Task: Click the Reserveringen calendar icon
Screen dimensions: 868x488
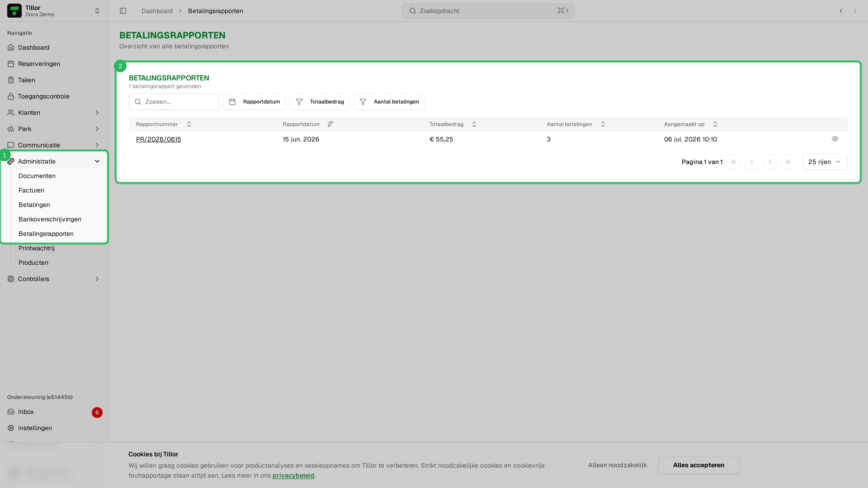Action: (11, 64)
